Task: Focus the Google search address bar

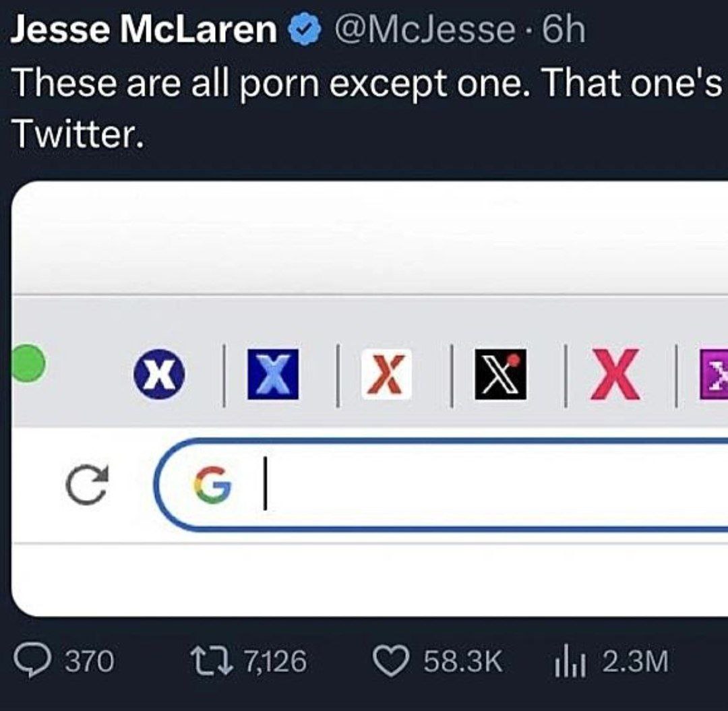Action: click(x=441, y=485)
